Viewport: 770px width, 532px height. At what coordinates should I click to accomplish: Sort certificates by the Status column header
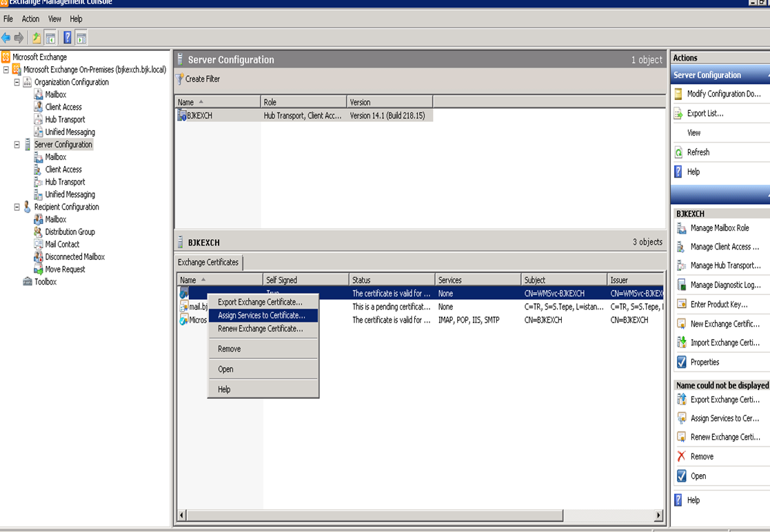[x=392, y=280]
